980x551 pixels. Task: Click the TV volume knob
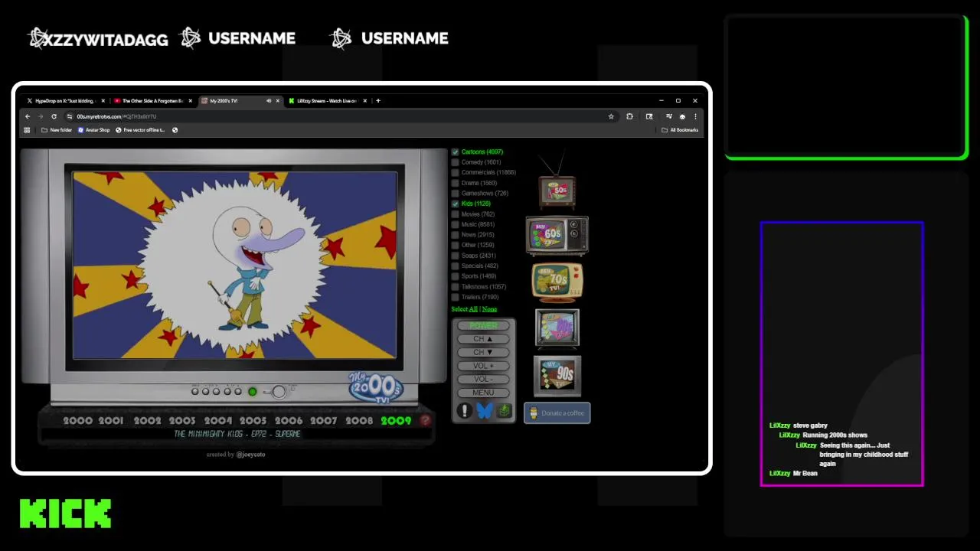(x=279, y=392)
